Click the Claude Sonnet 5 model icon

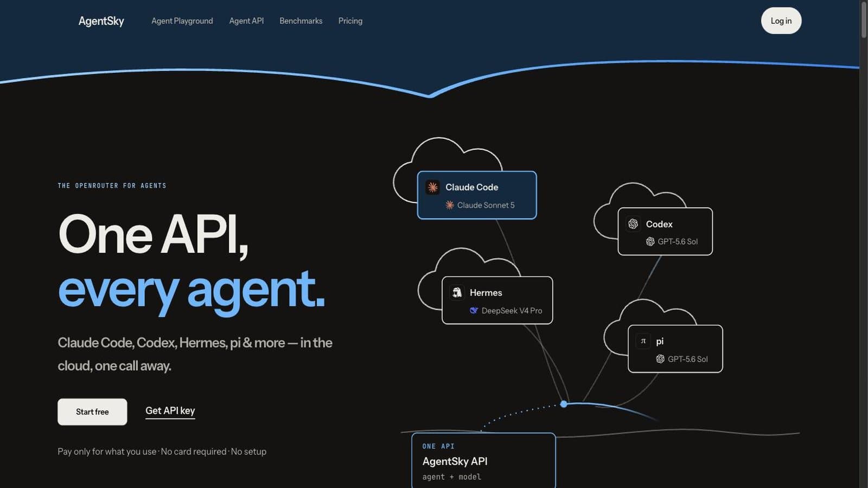(450, 205)
